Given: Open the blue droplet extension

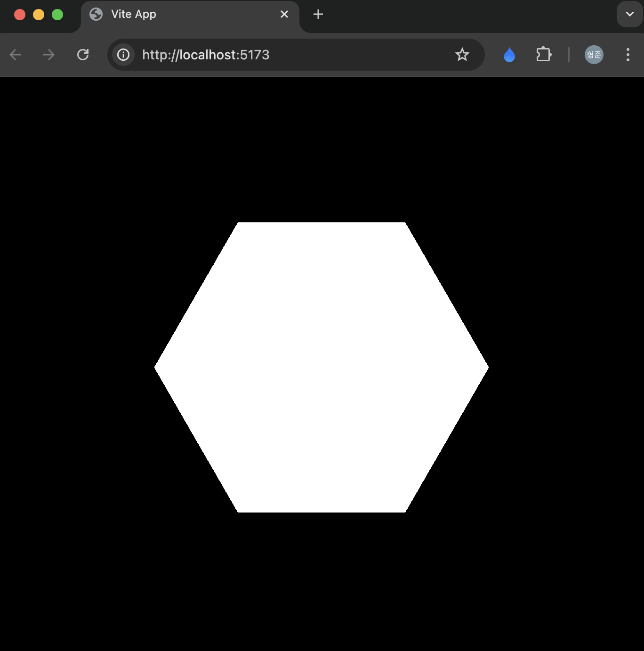Looking at the screenshot, I should [x=509, y=55].
